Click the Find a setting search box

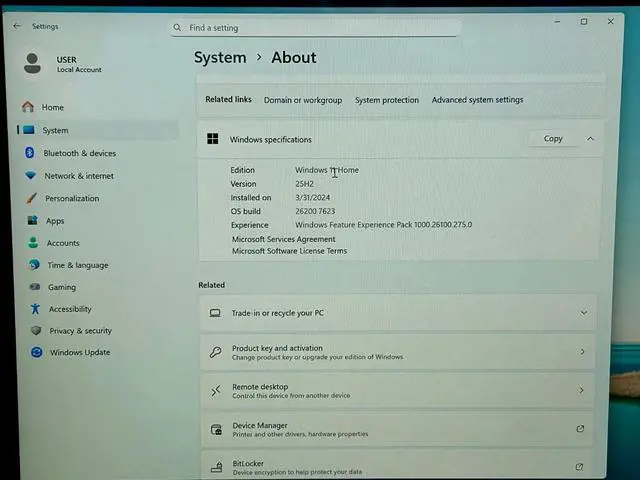pyautogui.click(x=315, y=28)
